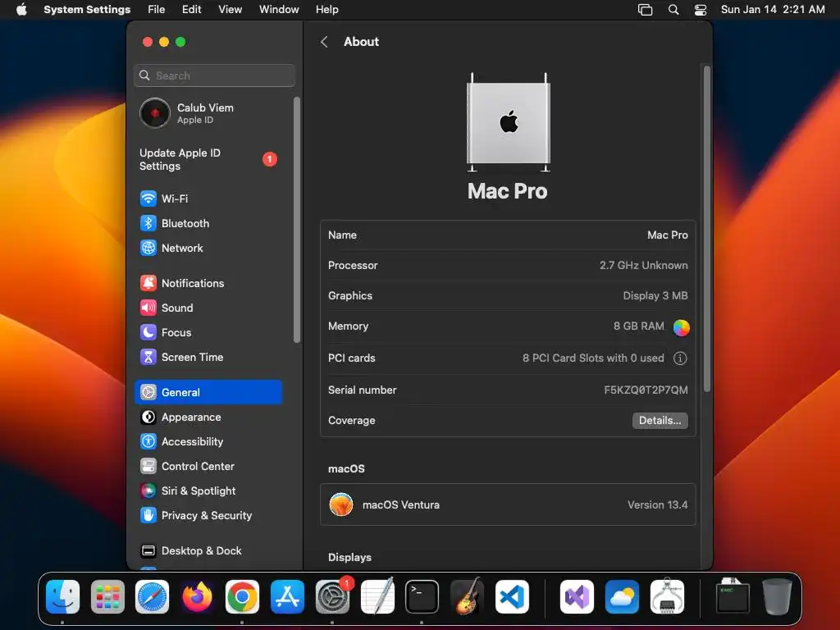The width and height of the screenshot is (840, 630).
Task: Open the App Store from the Dock
Action: click(287, 596)
